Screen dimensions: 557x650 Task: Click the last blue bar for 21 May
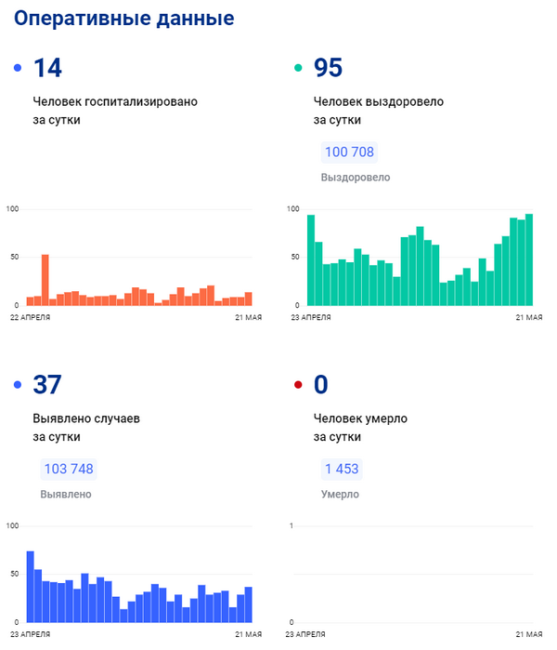(248, 605)
